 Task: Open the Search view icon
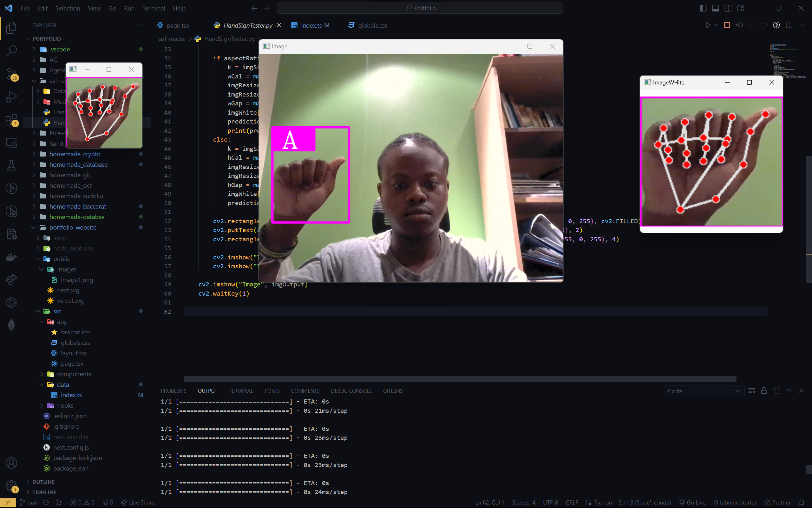[11, 51]
